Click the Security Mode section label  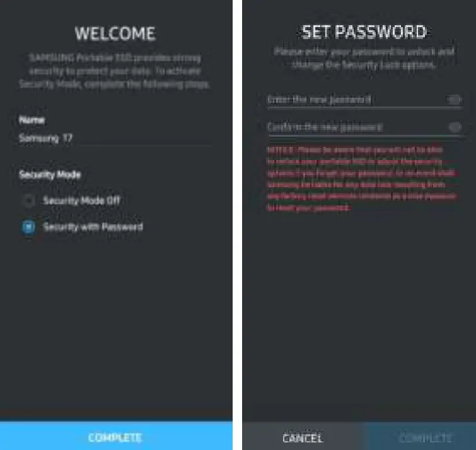coord(50,175)
